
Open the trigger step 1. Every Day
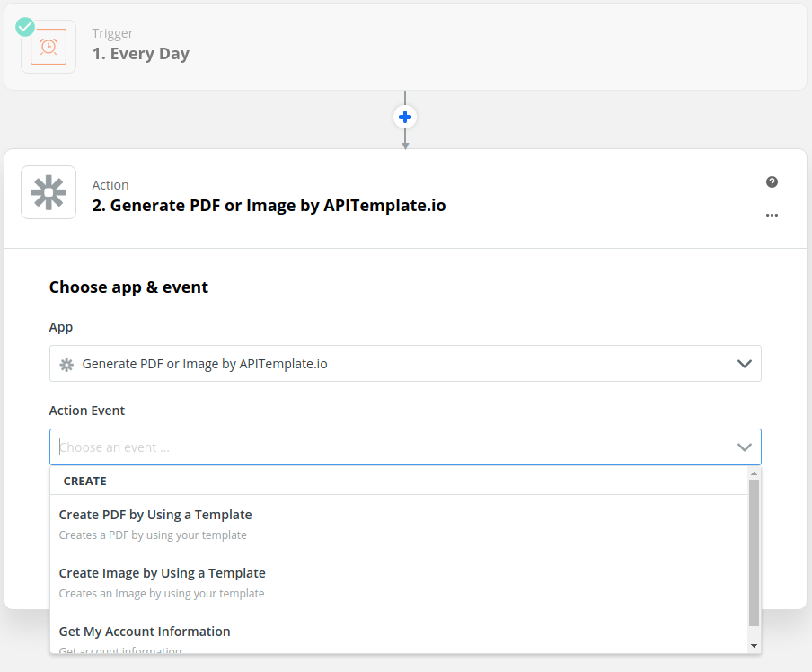(x=405, y=47)
